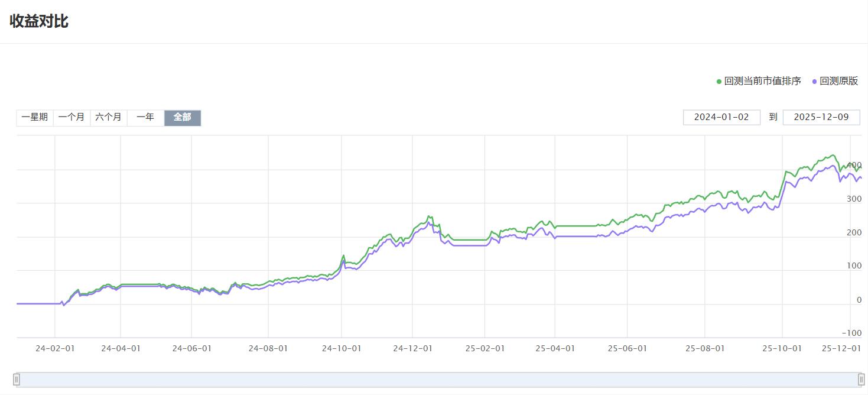Viewport: 868px width, 395px height.
Task: Click the right navigator handle
Action: click(861, 380)
